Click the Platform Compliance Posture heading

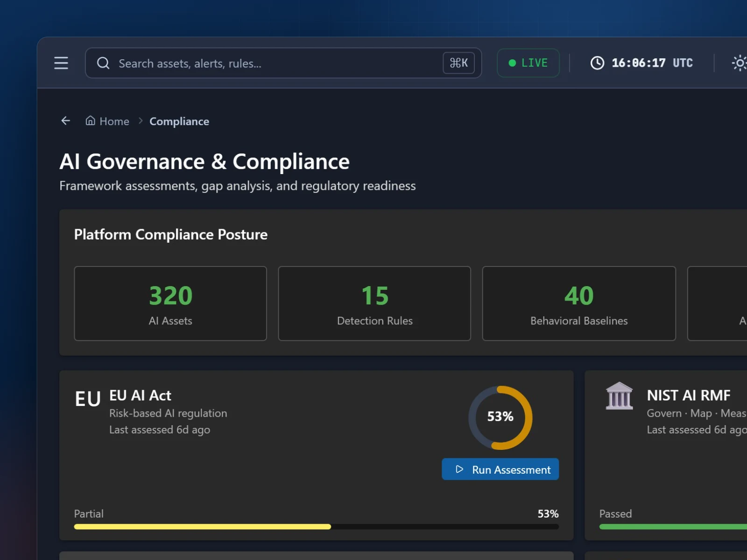point(171,234)
